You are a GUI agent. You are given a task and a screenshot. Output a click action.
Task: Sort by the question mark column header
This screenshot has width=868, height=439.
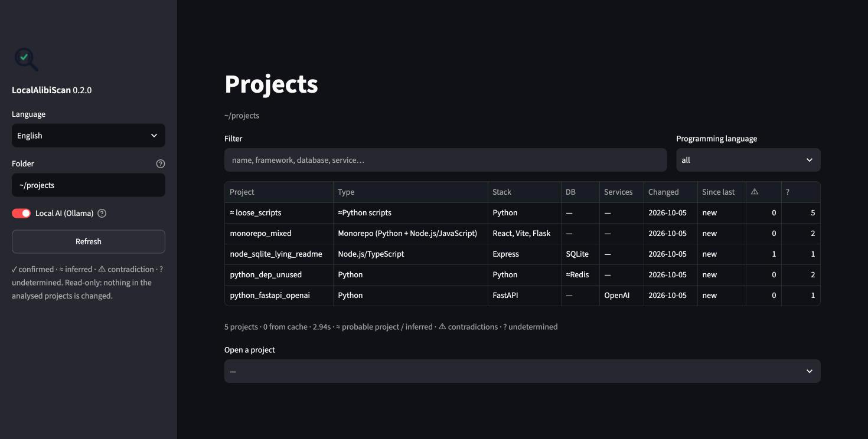(801, 192)
